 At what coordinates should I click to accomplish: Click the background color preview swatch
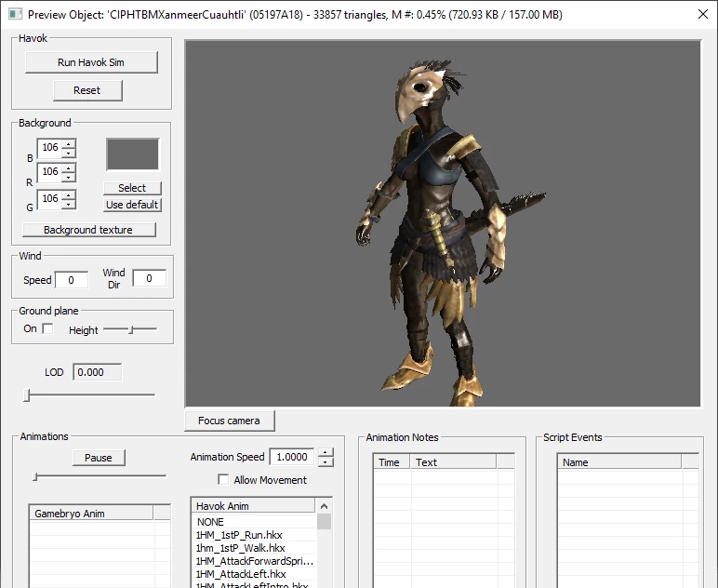coord(133,154)
